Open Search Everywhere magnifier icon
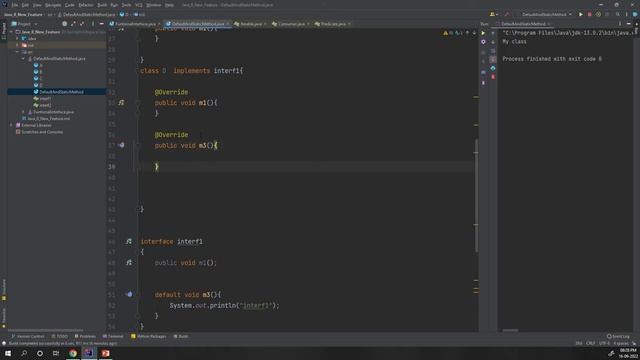 tap(618, 14)
